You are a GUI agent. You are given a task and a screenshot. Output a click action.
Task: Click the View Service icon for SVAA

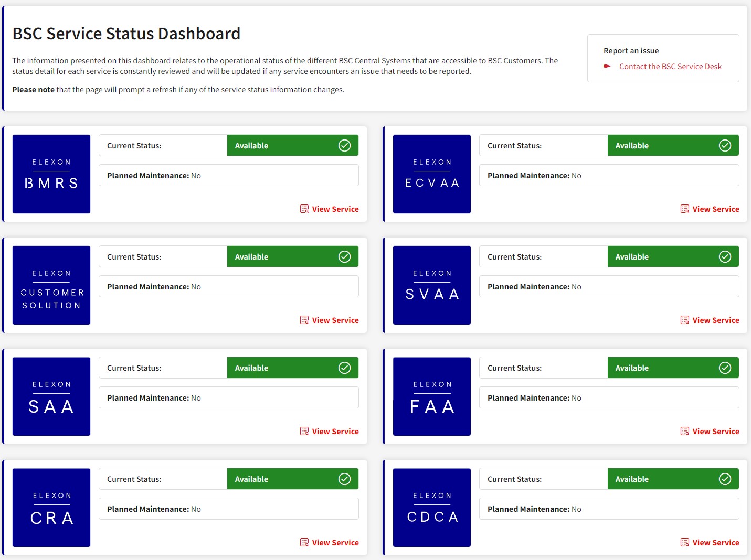[x=685, y=320]
